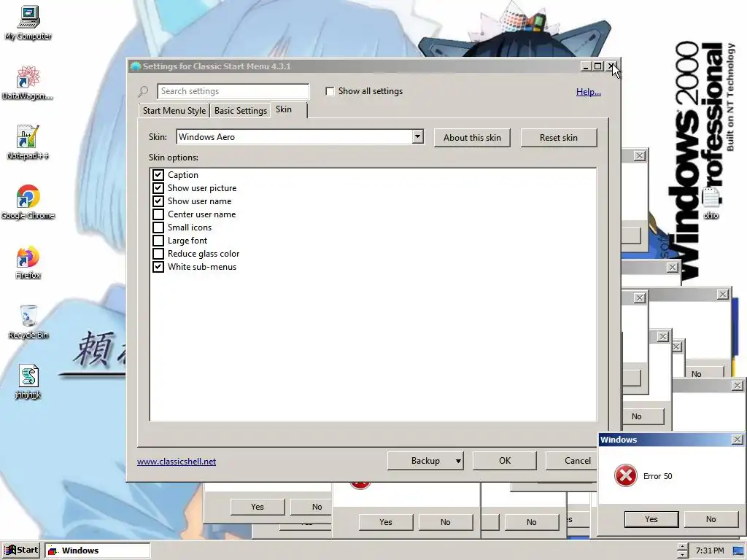747x560 pixels.
Task: Enable Large font option
Action: coord(158,241)
